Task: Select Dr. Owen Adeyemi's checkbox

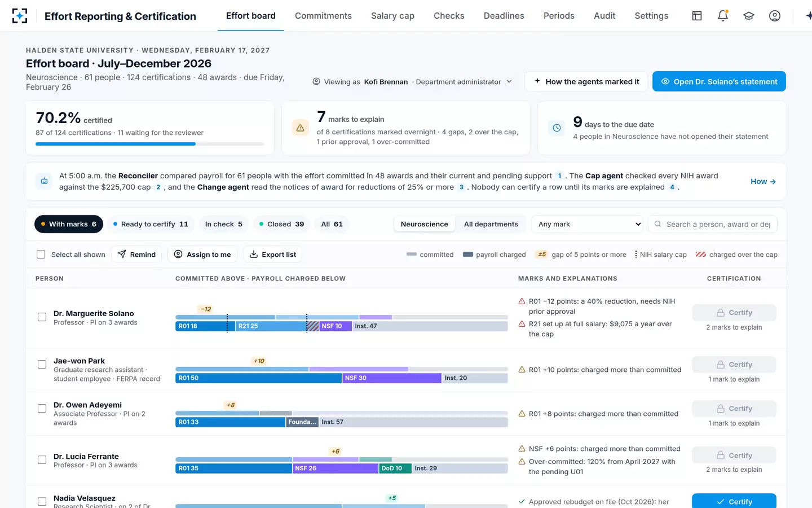Action: coord(42,409)
